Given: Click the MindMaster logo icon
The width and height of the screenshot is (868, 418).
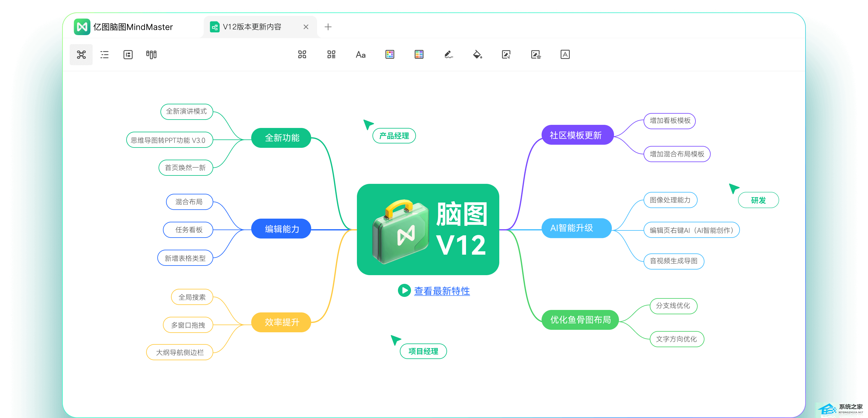Looking at the screenshot, I should (82, 27).
